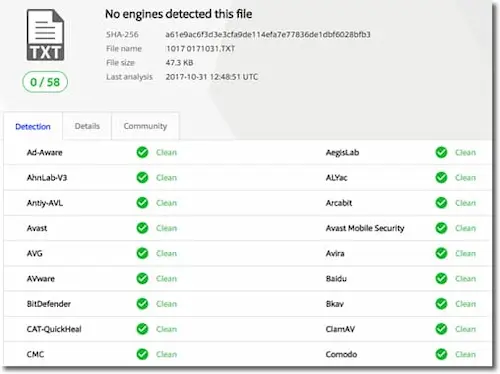The image size is (500, 374).
Task: Switch to the Details tab
Action: coord(87,126)
